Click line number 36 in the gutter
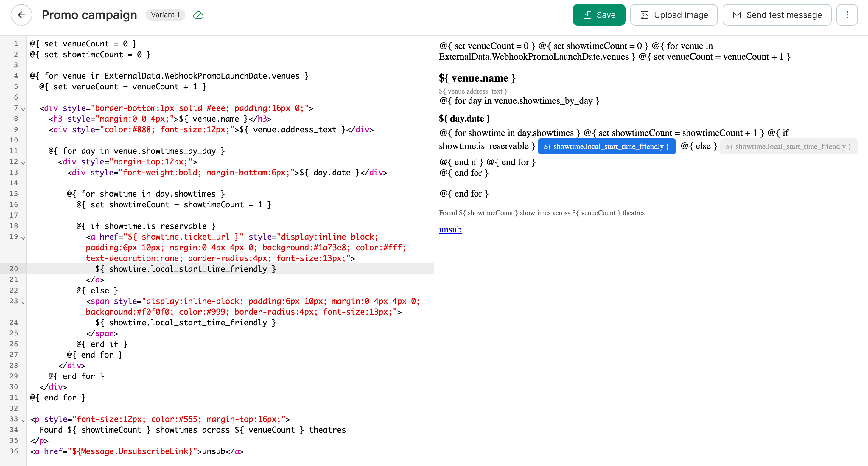 point(13,451)
